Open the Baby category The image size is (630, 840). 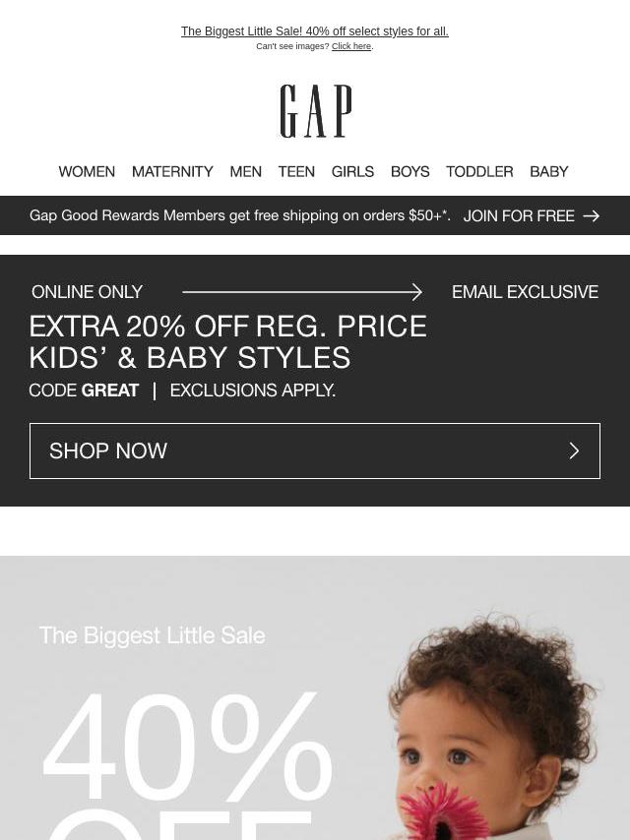click(549, 171)
